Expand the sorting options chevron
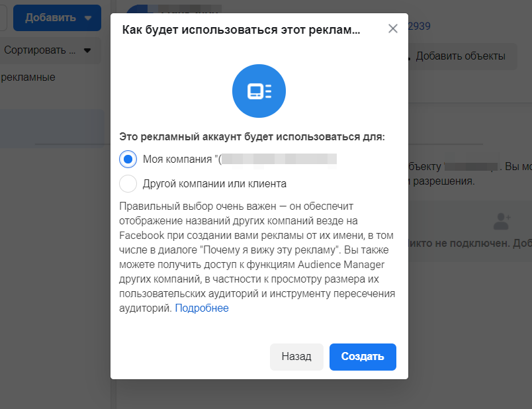532x409 pixels. click(x=86, y=50)
